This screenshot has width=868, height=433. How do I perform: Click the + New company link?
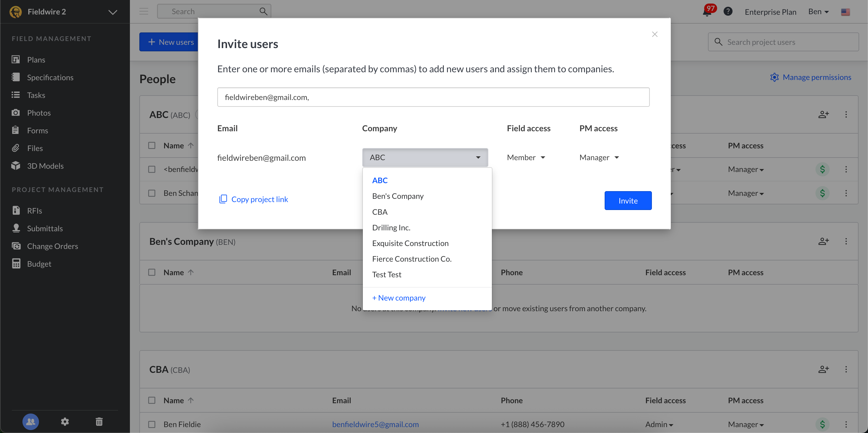[x=399, y=298]
